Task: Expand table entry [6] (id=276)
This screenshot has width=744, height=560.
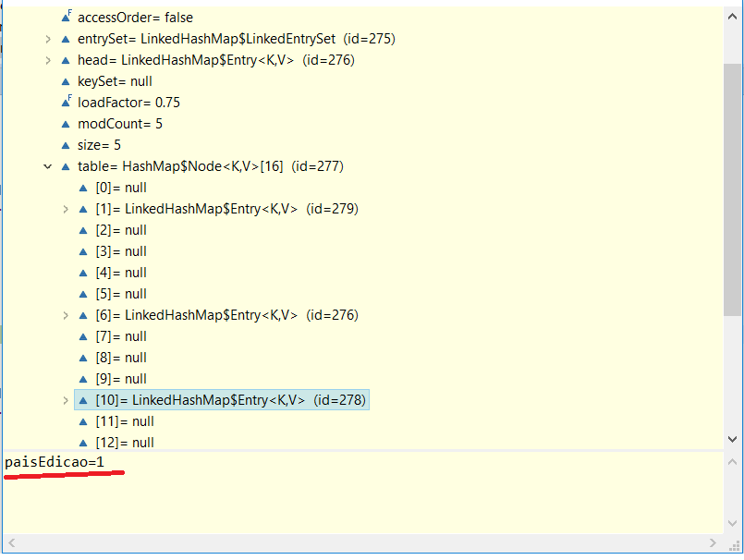Action: click(66, 316)
